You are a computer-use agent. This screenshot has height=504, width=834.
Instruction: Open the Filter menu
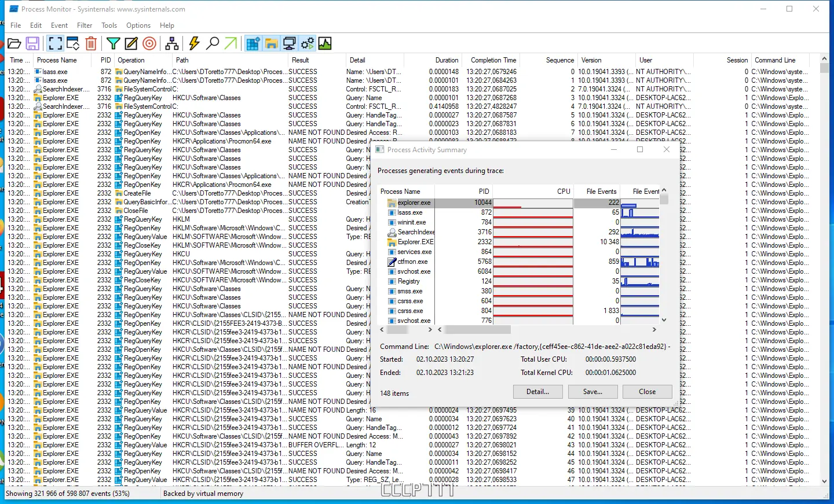pyautogui.click(x=85, y=25)
